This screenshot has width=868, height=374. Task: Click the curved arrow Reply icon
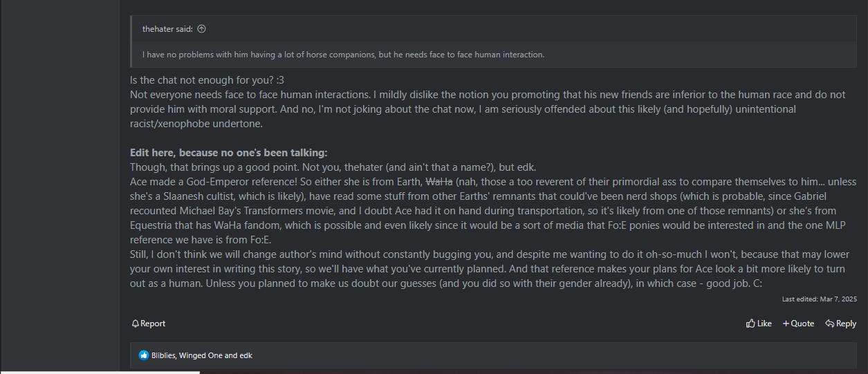[829, 324]
